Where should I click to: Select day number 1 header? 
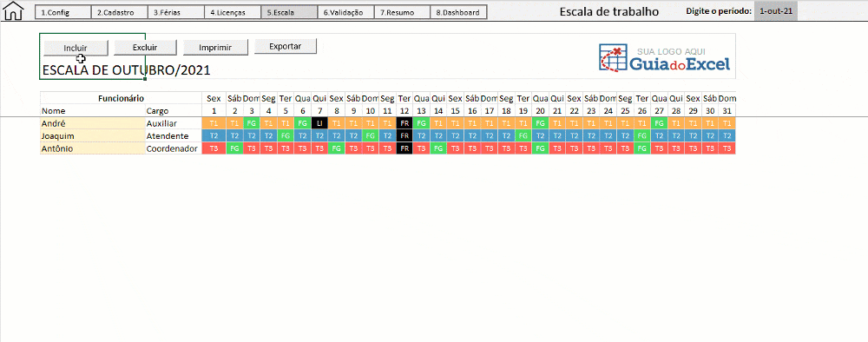click(214, 111)
